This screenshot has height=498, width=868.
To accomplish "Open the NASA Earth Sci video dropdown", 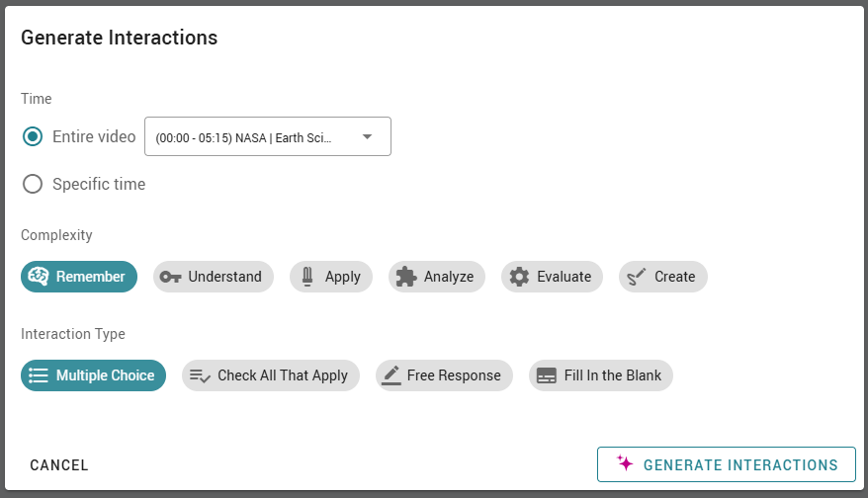I will [268, 136].
